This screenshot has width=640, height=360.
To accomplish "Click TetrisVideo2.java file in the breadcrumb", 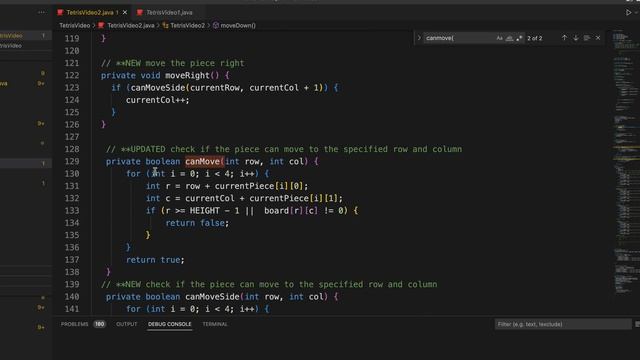I will [131, 25].
